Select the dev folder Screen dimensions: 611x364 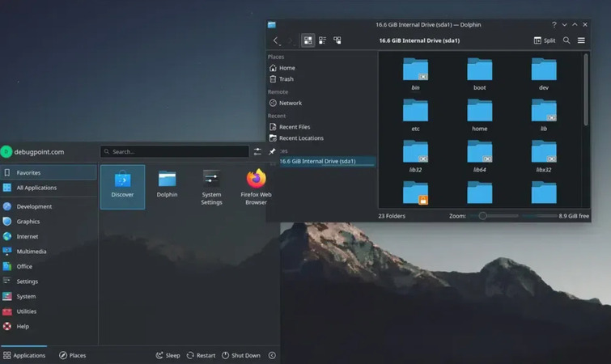pyautogui.click(x=544, y=74)
